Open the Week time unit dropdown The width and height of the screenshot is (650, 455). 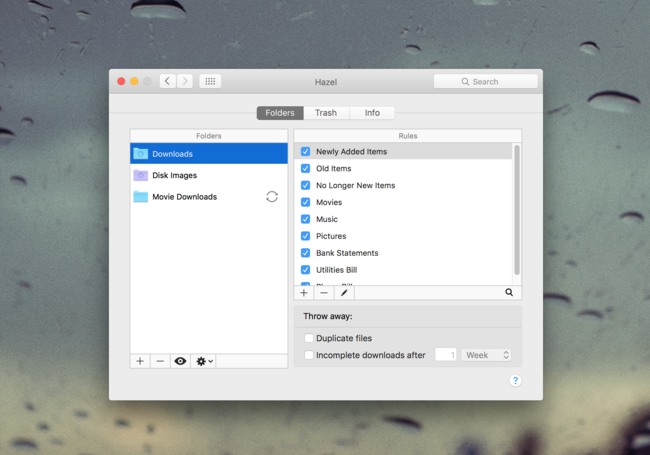[x=486, y=355]
